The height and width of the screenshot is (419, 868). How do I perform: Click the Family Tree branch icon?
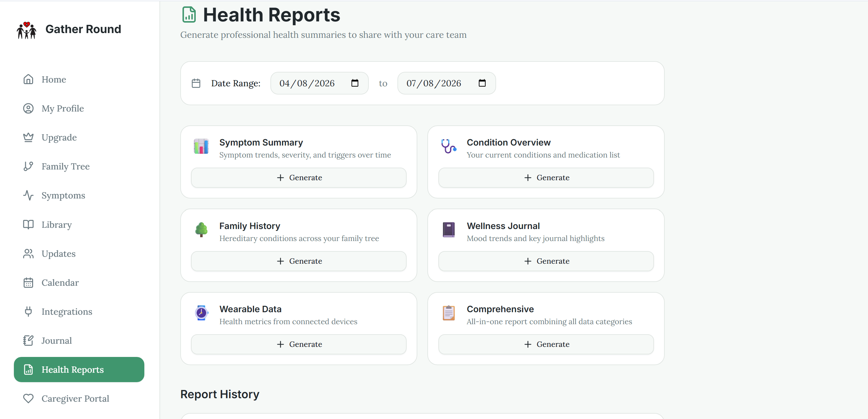[28, 166]
